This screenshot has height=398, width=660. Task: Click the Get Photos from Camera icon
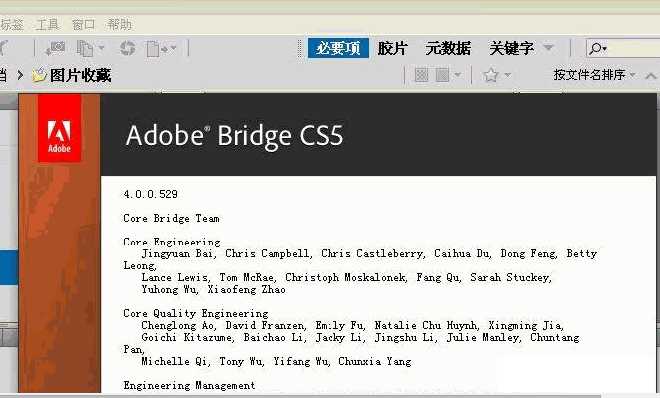coord(55,48)
